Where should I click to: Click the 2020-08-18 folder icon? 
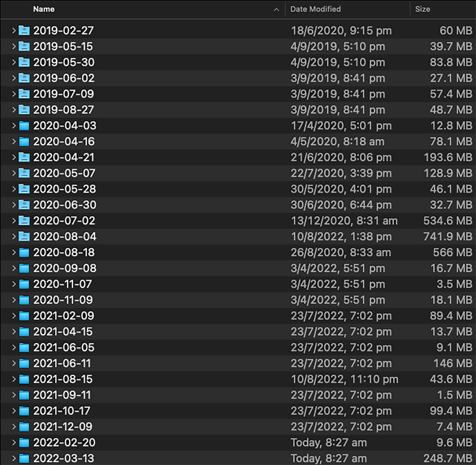(x=24, y=253)
